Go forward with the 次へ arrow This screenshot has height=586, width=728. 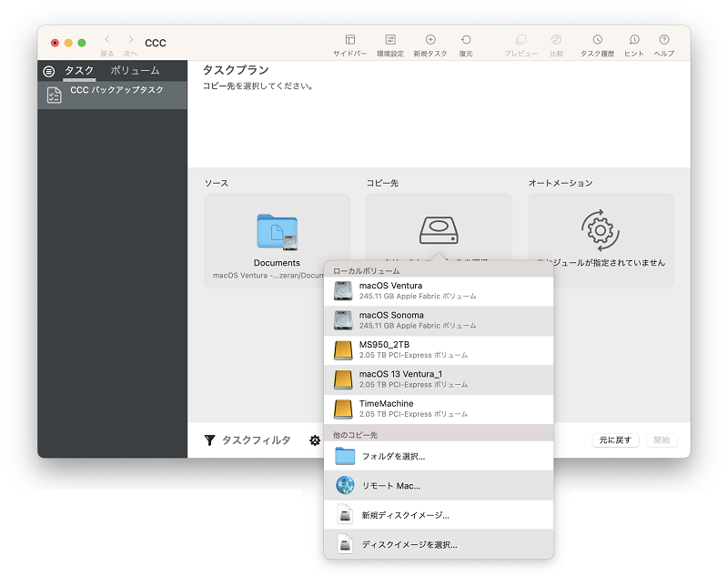pos(131,39)
